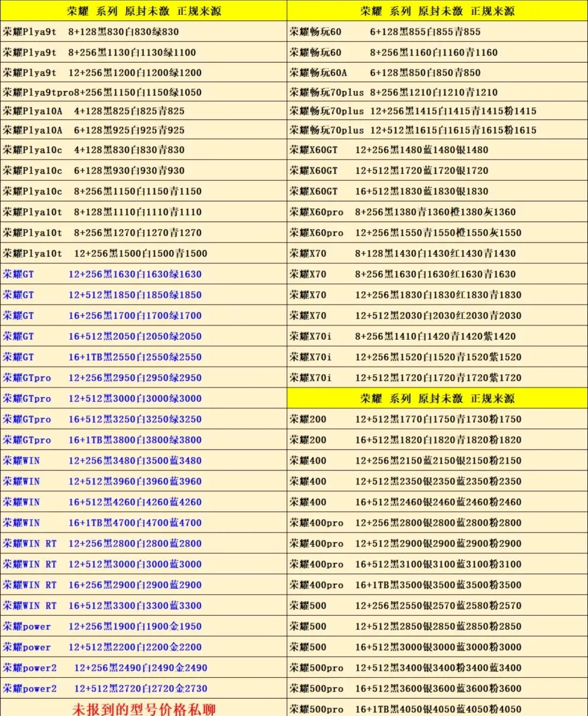The width and height of the screenshot is (588, 716).
Task: Click the 荣耀X60GT 12+512 row priced 1720
Action: pyautogui.click(x=437, y=170)
